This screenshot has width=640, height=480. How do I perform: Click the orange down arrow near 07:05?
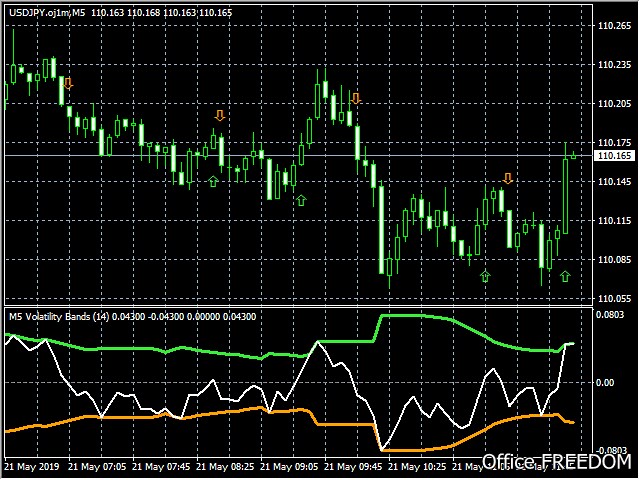click(68, 84)
